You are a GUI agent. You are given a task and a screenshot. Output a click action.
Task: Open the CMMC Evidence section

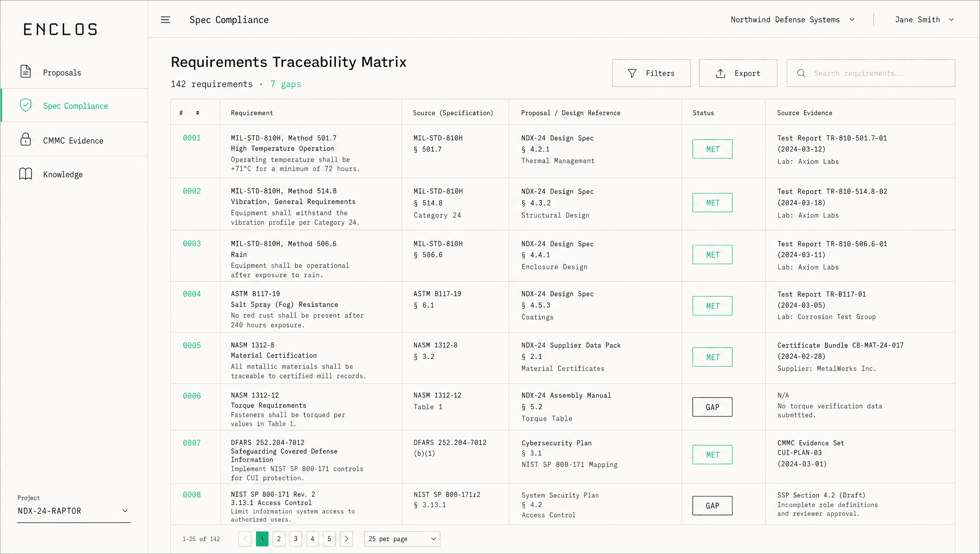[74, 140]
